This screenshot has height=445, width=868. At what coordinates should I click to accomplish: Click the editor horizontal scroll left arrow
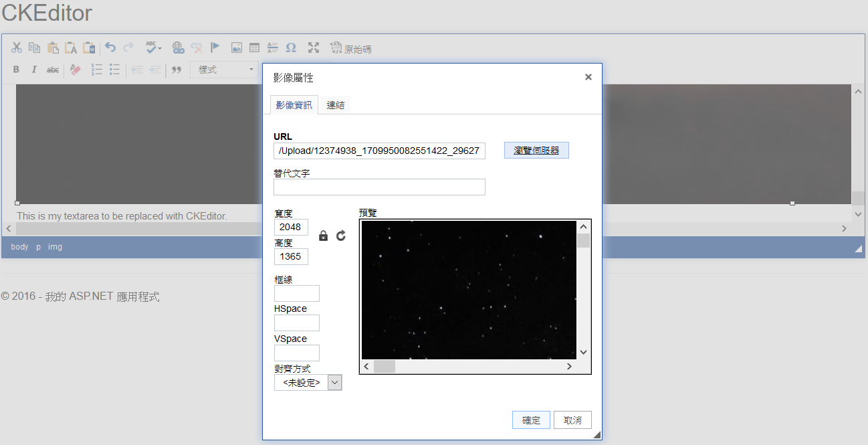tap(9, 228)
